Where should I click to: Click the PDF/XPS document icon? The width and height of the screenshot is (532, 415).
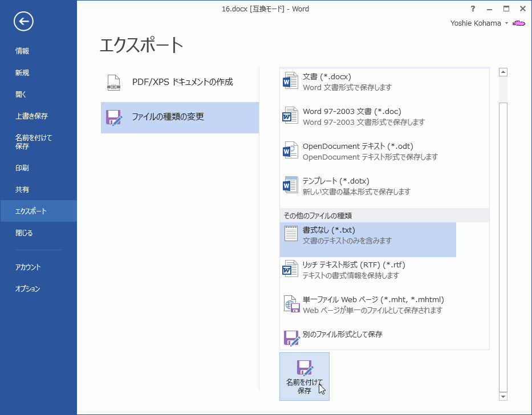[113, 83]
